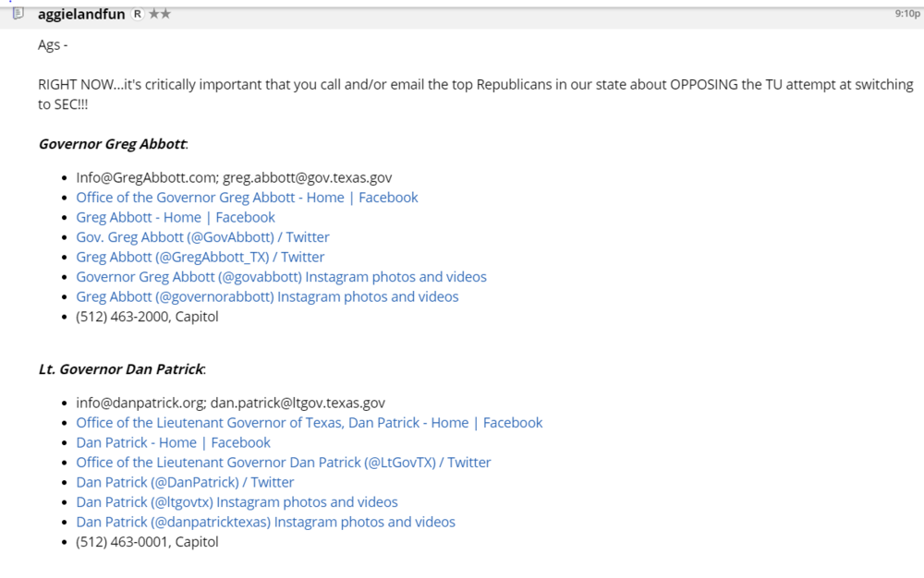Open the Lieutenant Governor Dan Patrick Facebook page link
The height and width of the screenshot is (578, 924).
[310, 422]
